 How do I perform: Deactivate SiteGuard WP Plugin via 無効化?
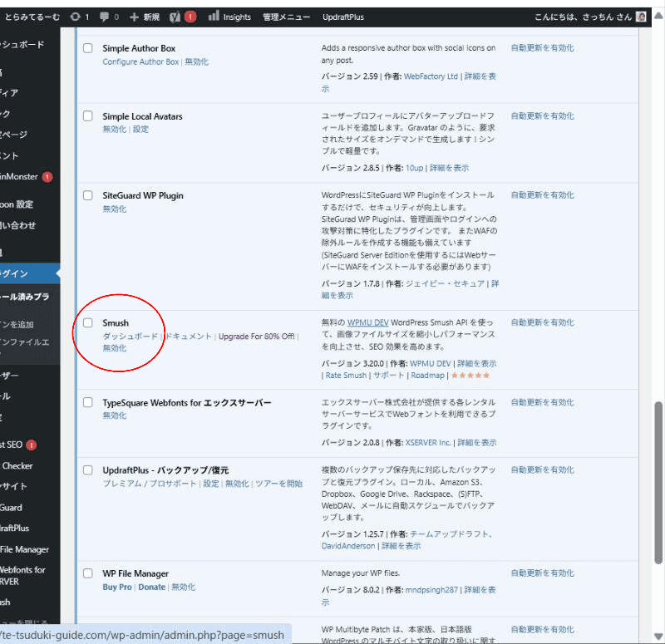114,209
